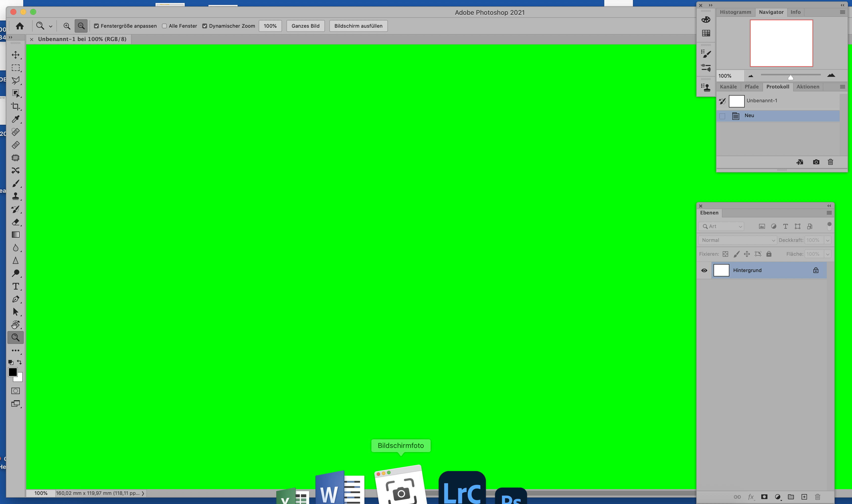The width and height of the screenshot is (852, 504).
Task: Disable Fenstergröße anpassen checkbox
Action: tap(96, 26)
